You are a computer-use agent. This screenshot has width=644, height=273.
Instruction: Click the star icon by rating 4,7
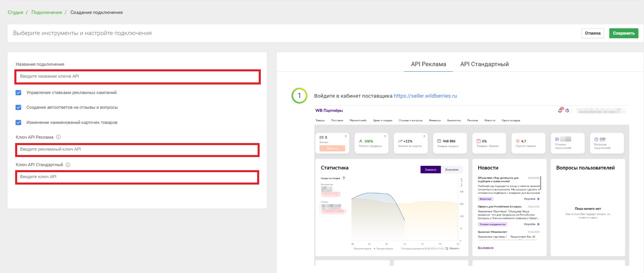(x=518, y=141)
